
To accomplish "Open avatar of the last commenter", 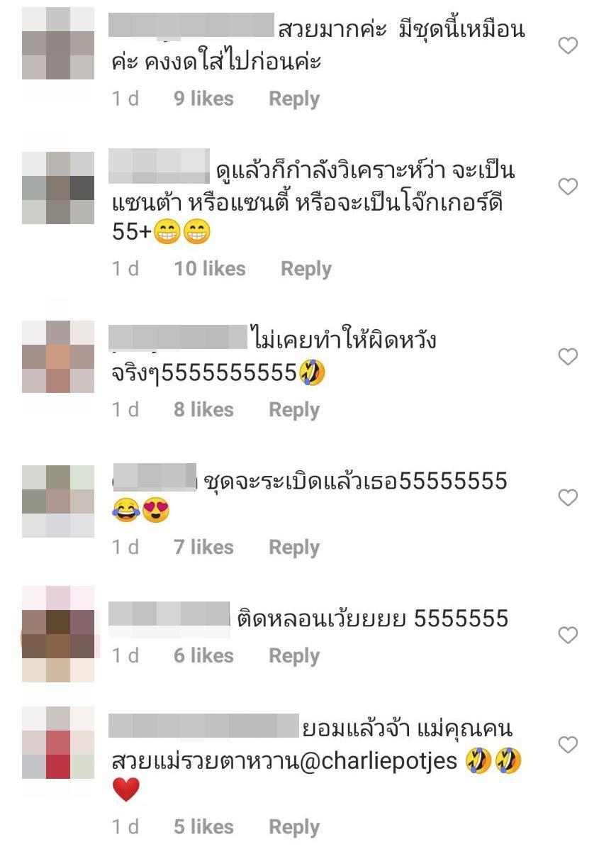I will 58,743.
